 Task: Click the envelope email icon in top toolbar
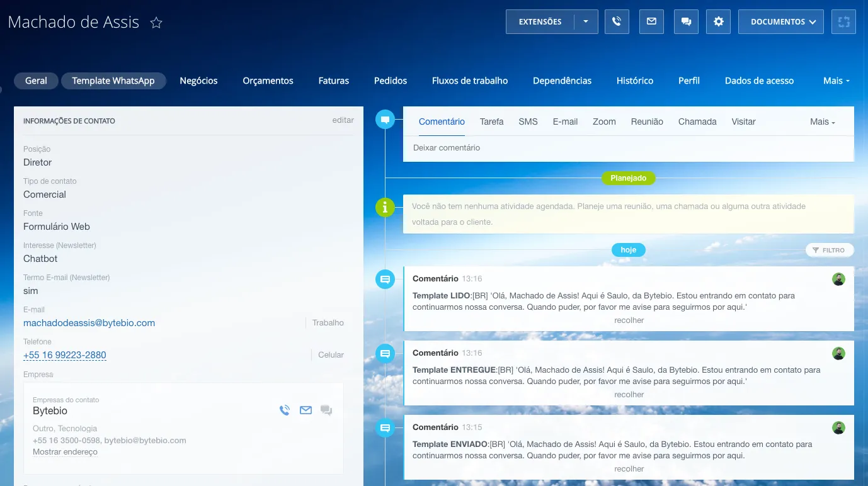(x=651, y=21)
